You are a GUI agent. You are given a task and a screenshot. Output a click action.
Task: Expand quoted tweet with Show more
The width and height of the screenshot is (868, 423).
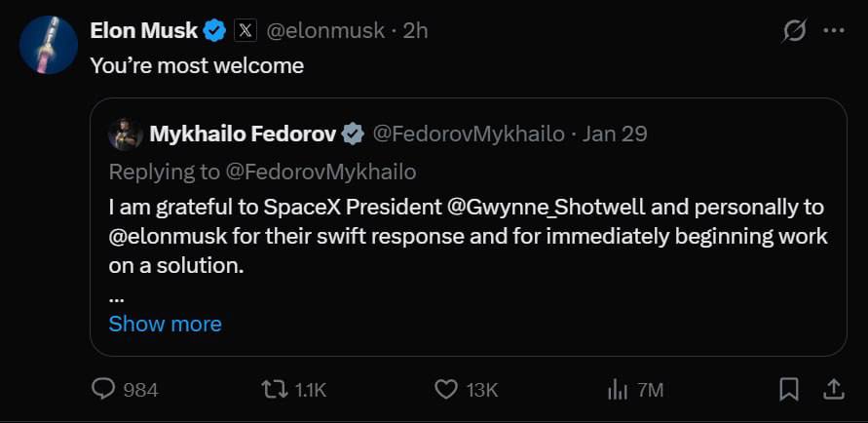tap(165, 324)
